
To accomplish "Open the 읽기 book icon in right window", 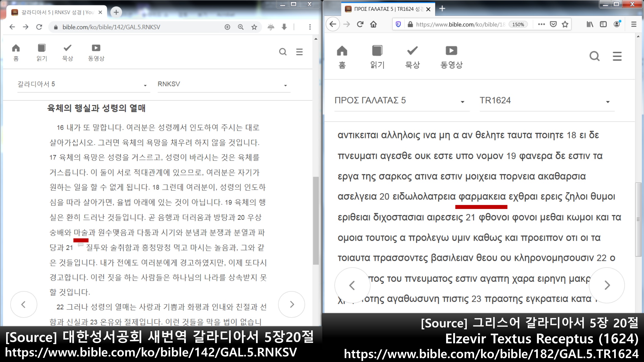I will (377, 51).
